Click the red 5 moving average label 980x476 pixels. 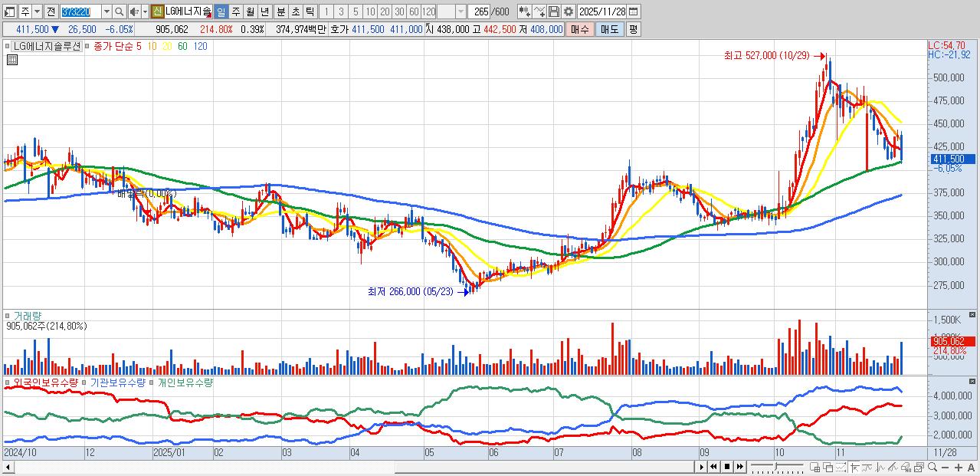click(139, 46)
